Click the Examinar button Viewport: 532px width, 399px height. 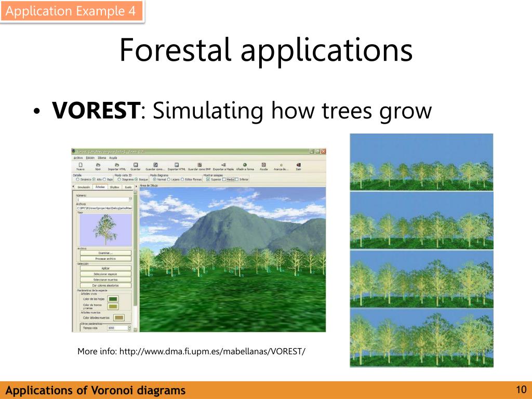pos(105,253)
